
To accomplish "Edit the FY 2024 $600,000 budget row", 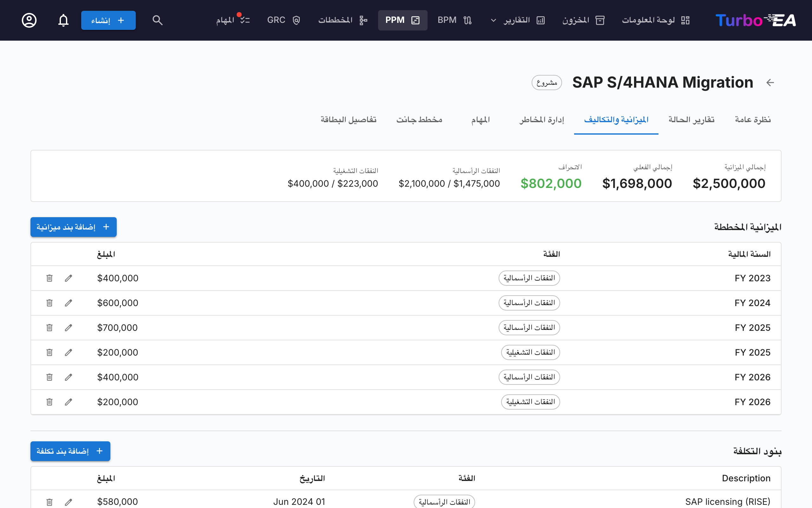I will point(69,303).
